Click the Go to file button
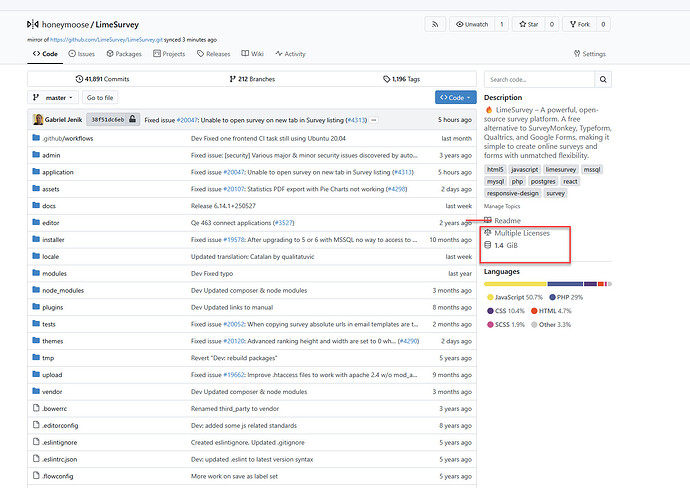The width and height of the screenshot is (690, 488). pyautogui.click(x=100, y=98)
